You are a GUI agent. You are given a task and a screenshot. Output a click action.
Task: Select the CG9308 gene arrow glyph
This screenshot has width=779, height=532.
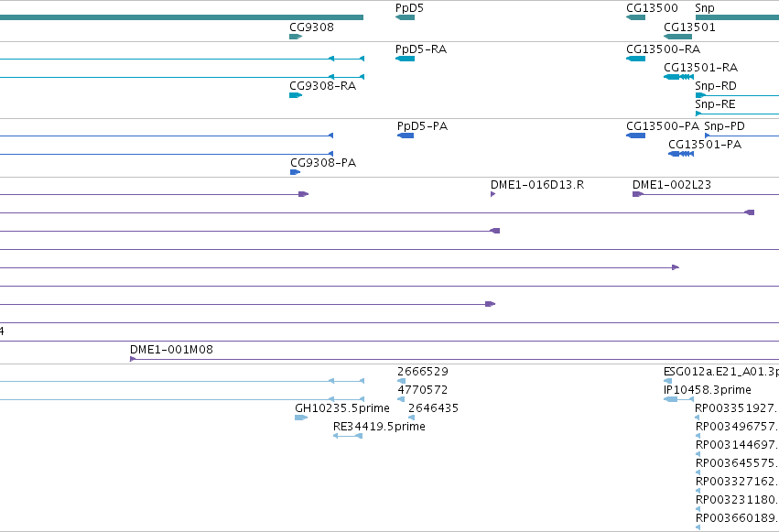(x=296, y=37)
